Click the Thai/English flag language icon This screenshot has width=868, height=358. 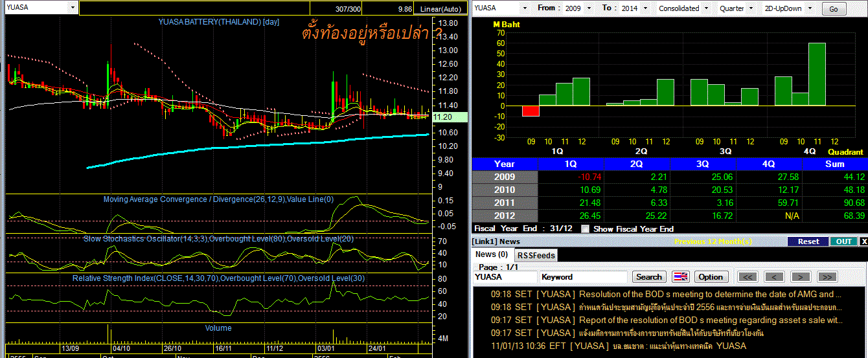tap(680, 276)
